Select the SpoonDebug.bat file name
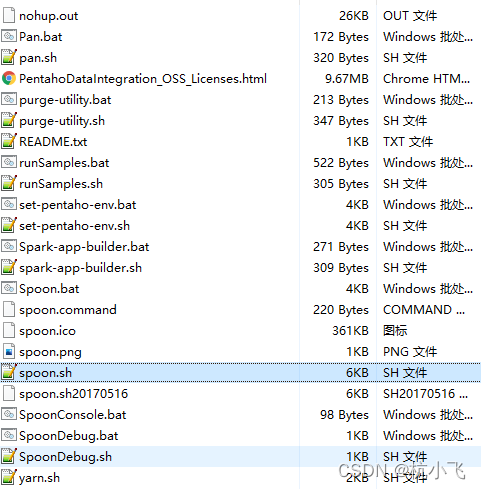The width and height of the screenshot is (481, 489). point(69,436)
